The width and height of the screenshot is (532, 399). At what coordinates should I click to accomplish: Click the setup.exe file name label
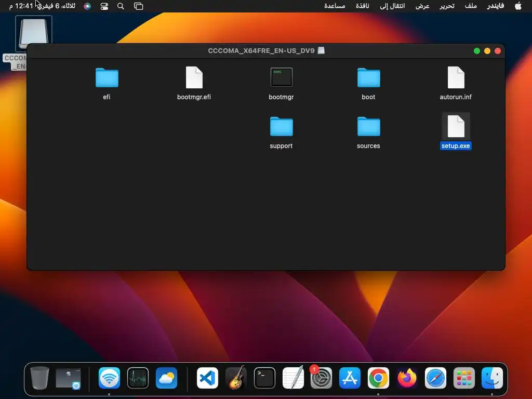pos(456,146)
